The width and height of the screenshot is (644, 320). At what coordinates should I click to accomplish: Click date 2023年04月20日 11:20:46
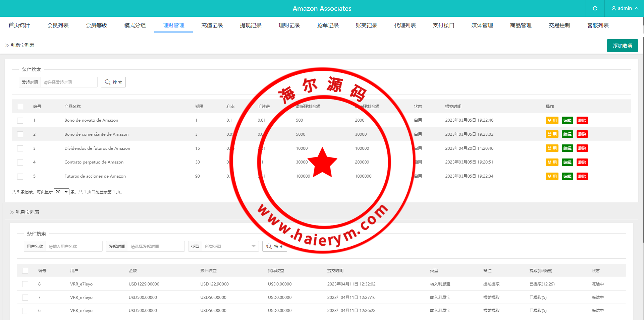click(x=469, y=148)
